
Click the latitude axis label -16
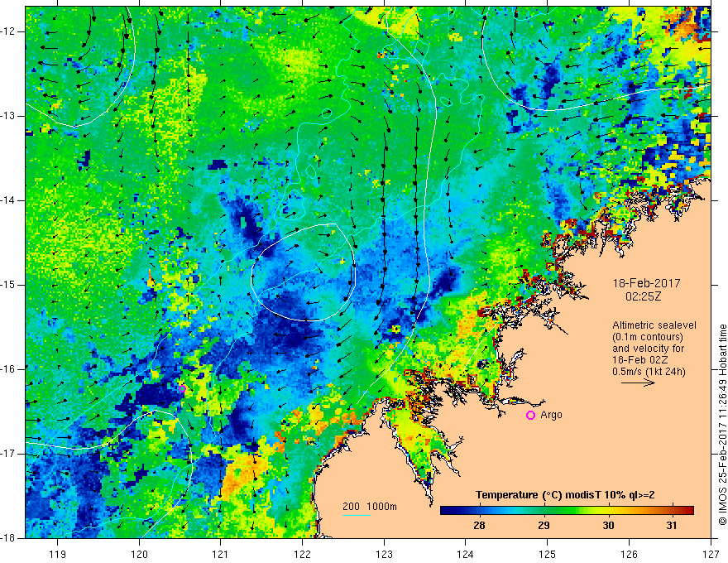click(8, 369)
